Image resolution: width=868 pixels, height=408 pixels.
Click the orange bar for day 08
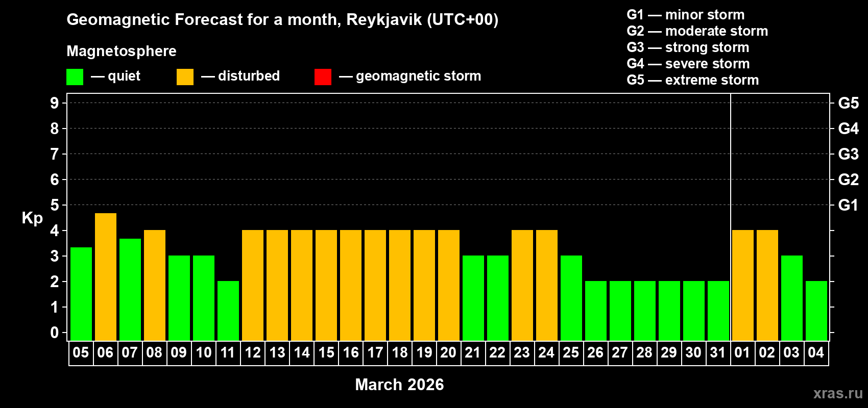click(155, 286)
